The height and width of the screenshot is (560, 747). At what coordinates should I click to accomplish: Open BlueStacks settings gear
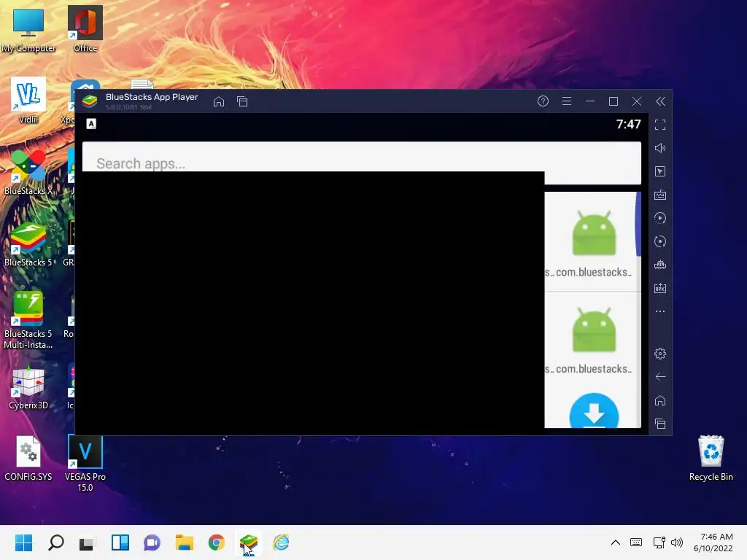point(660,354)
